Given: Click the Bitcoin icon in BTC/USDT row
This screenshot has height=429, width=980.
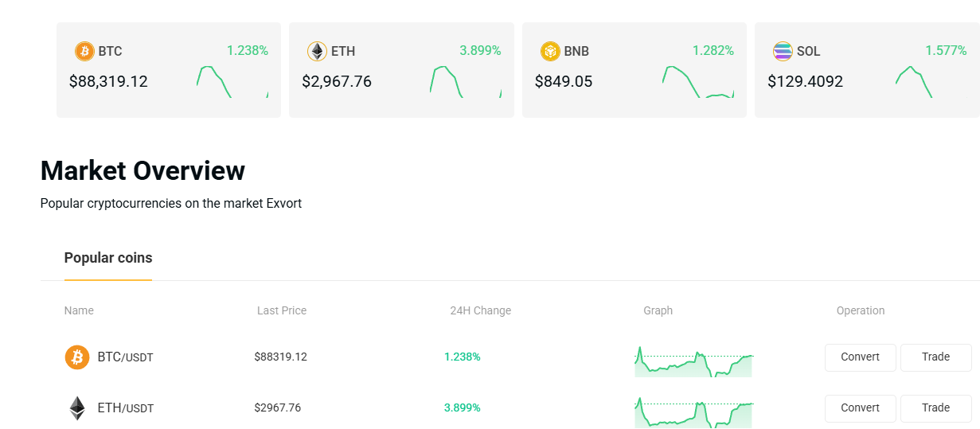Looking at the screenshot, I should pos(77,357).
